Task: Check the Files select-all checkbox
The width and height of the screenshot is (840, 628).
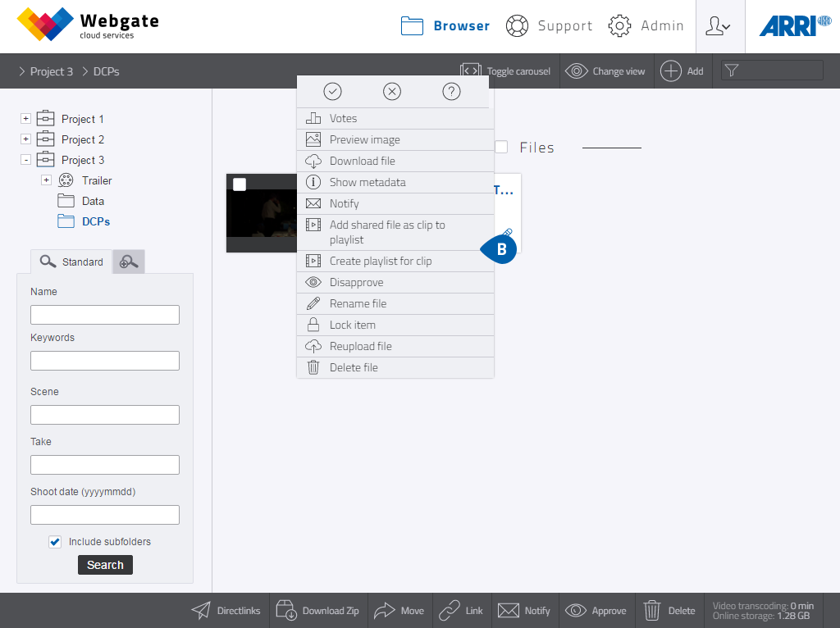Action: (x=501, y=147)
